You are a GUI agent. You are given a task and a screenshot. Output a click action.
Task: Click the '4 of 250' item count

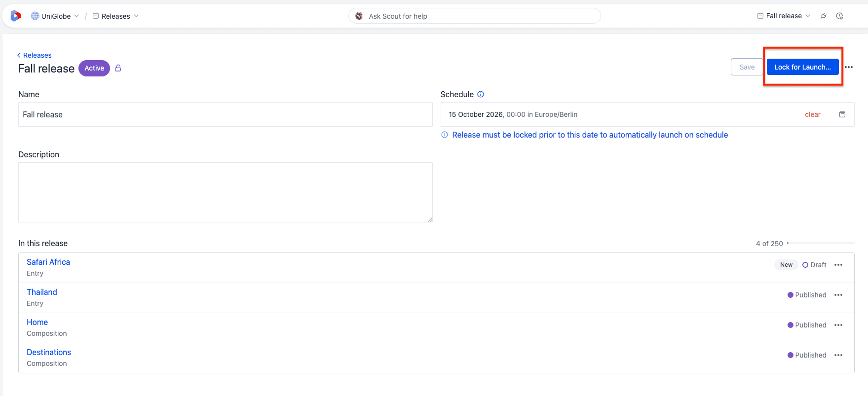(x=769, y=244)
